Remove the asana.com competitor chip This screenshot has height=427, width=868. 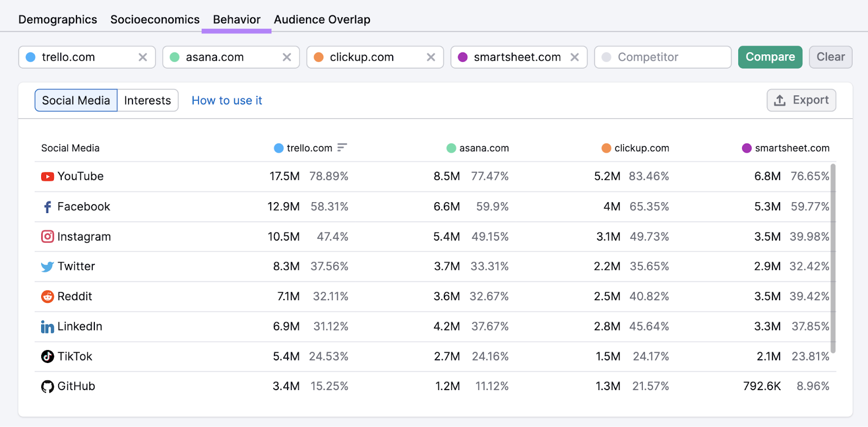[x=287, y=57]
